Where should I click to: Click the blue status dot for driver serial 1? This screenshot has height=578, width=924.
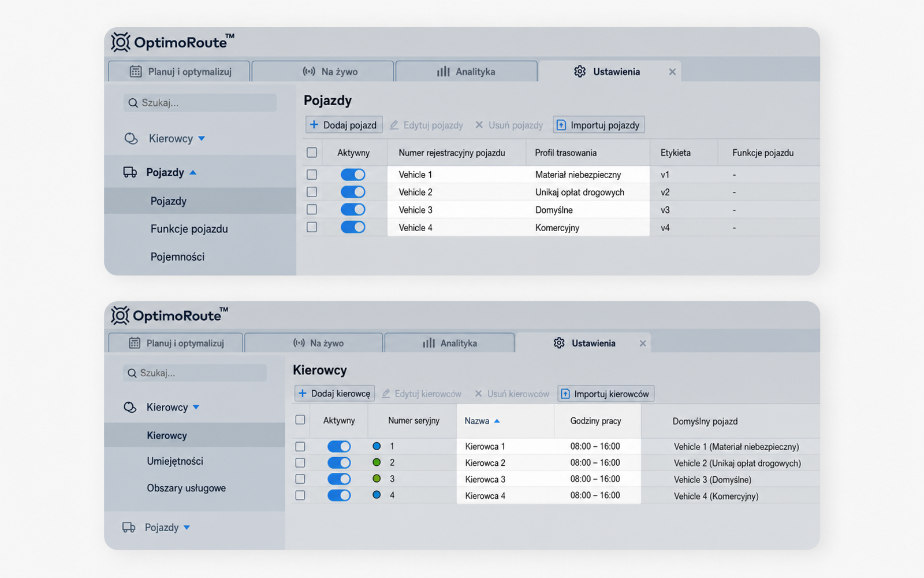[377, 446]
